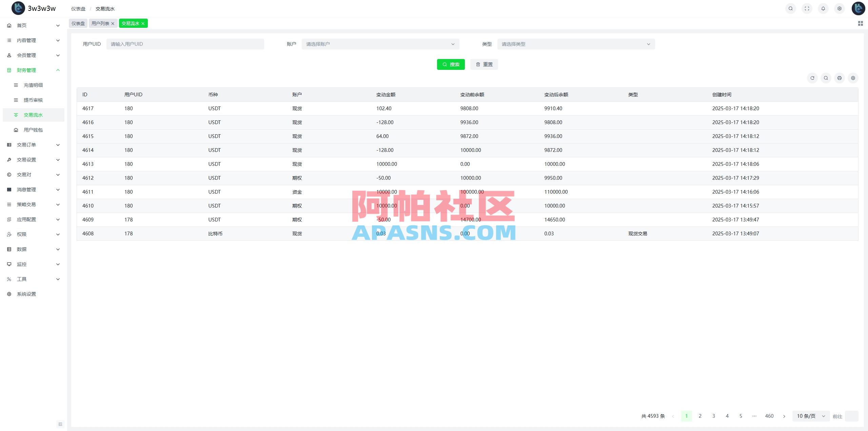The height and width of the screenshot is (431, 868).
Task: Click the print icon above the table
Action: pyautogui.click(x=840, y=78)
